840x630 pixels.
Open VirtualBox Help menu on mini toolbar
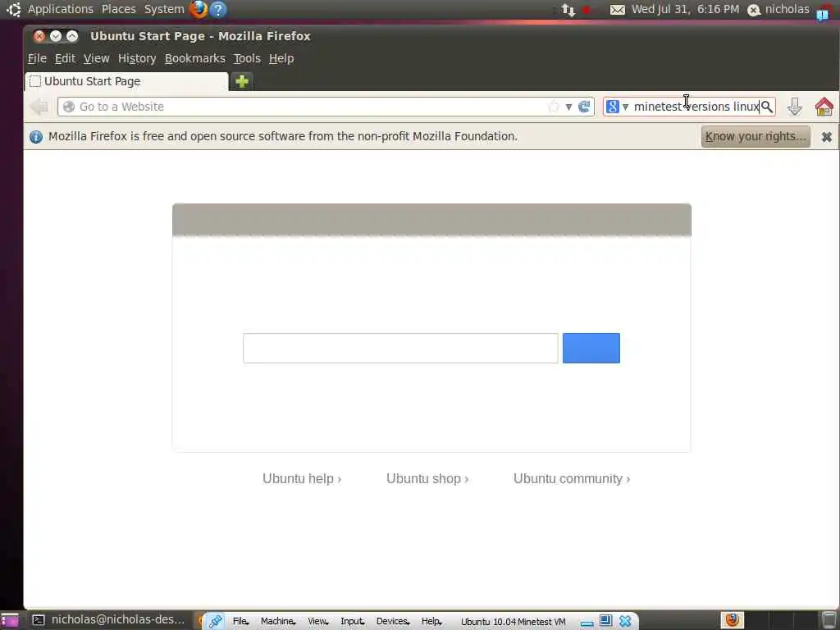(431, 622)
